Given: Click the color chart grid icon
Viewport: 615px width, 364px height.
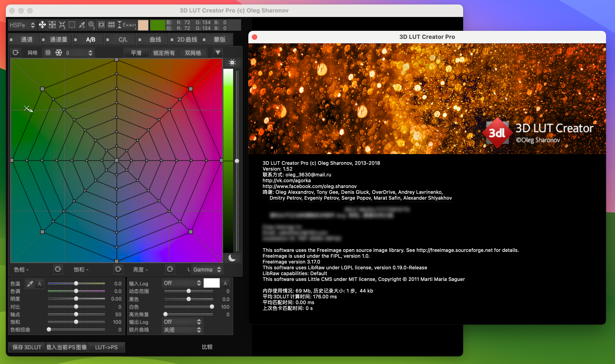Looking at the screenshot, I should click(111, 25).
